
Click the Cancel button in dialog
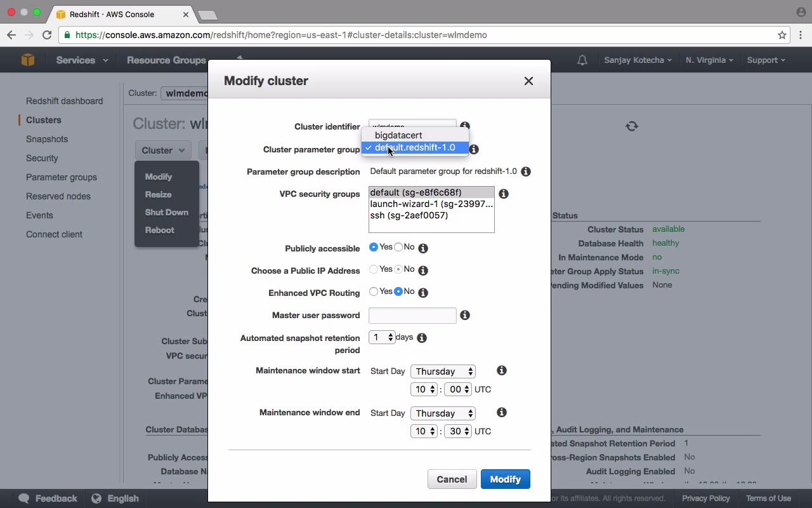[452, 479]
